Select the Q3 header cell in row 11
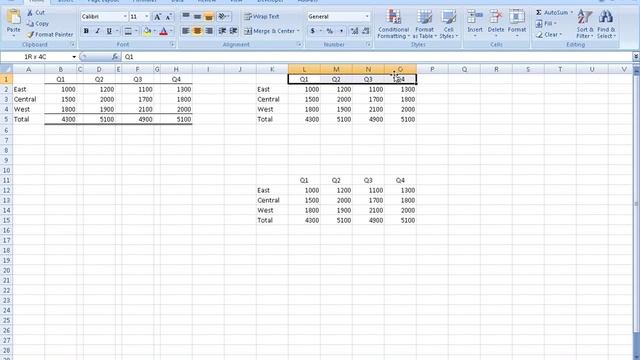 [368, 180]
